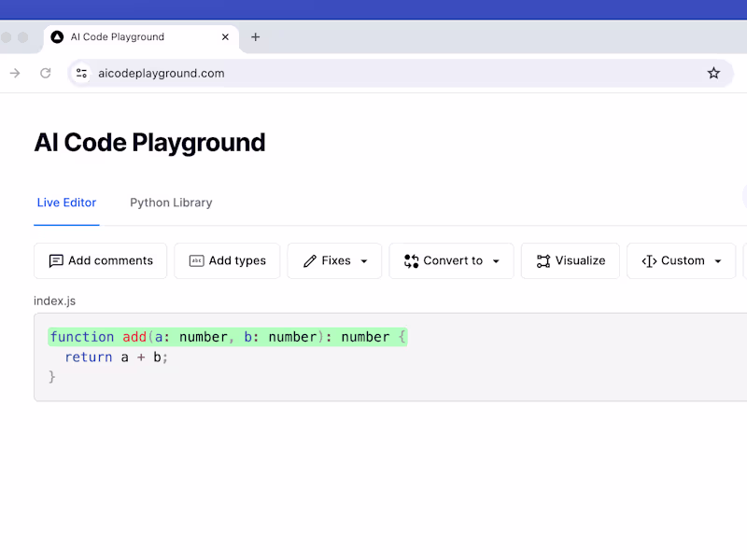Open a new browser tab
The height and width of the screenshot is (560, 747).
coord(256,37)
